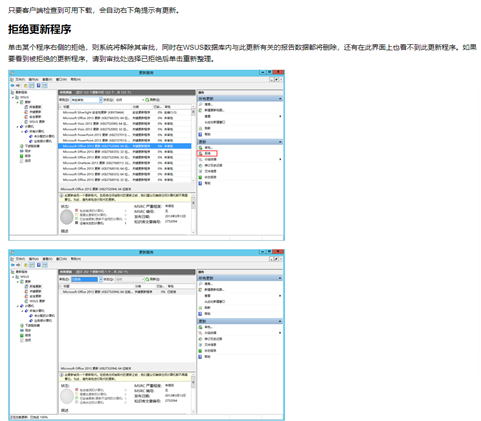Click the 拒绝 (decline) action in upper console
This screenshot has width=481, height=421.
[207, 153]
